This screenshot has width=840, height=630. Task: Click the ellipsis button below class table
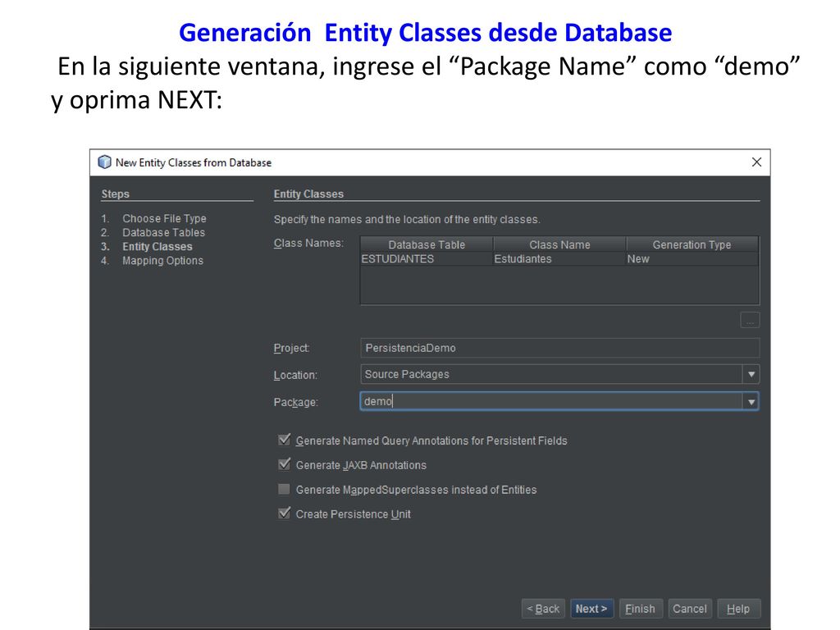[750, 321]
